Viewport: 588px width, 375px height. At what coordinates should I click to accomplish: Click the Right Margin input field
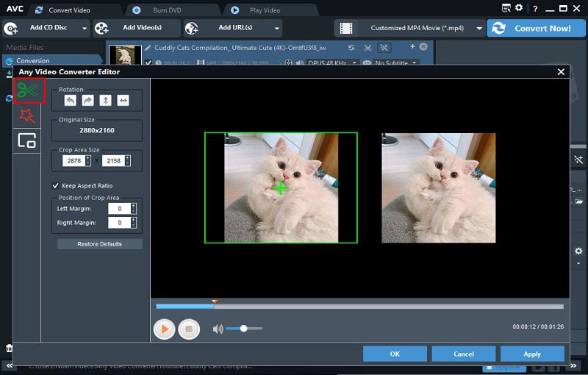pyautogui.click(x=119, y=223)
